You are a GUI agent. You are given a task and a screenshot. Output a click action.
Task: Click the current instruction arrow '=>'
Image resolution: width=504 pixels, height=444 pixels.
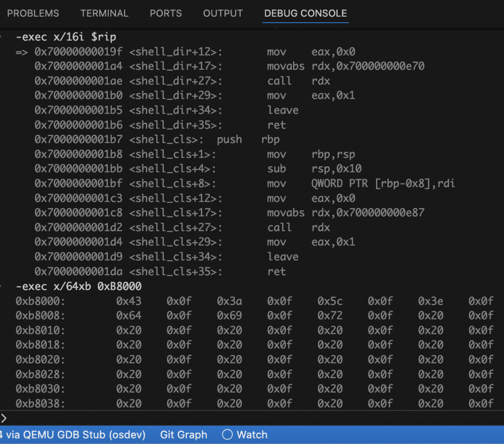(x=22, y=52)
